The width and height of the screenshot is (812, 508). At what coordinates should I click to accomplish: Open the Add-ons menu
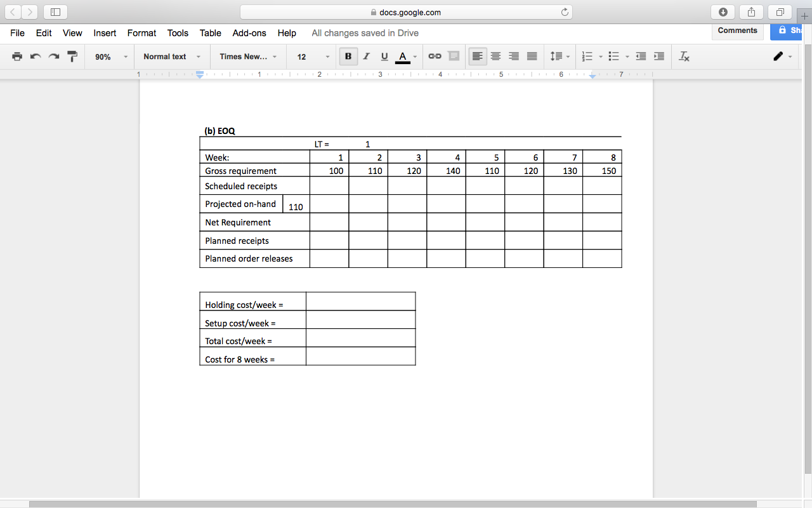click(x=249, y=33)
